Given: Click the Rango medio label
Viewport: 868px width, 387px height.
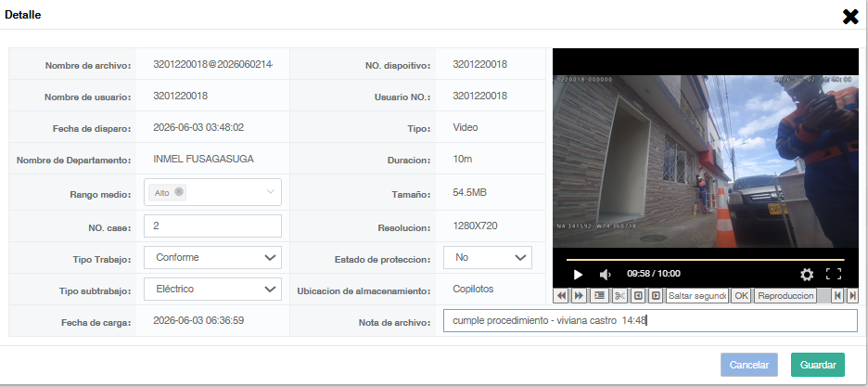Looking at the screenshot, I should [x=100, y=195].
